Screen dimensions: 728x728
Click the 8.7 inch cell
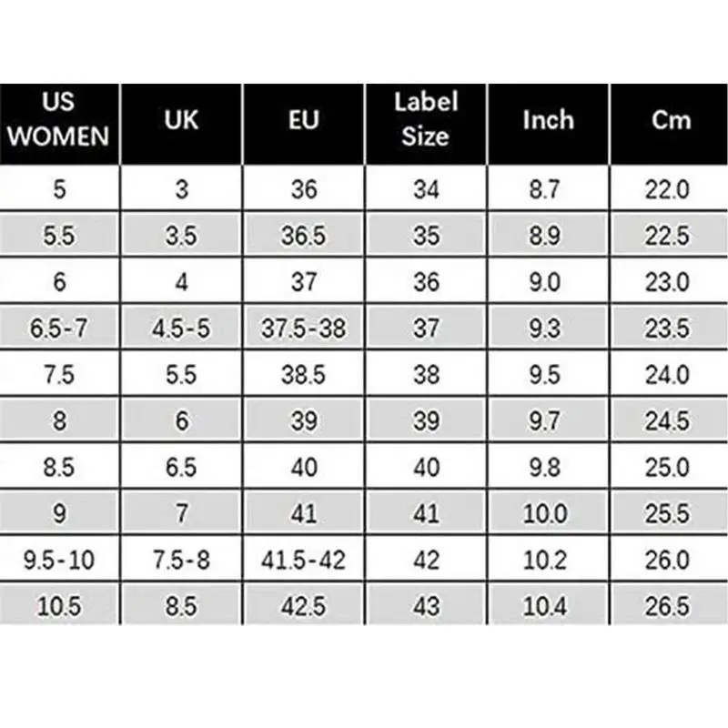(x=548, y=189)
